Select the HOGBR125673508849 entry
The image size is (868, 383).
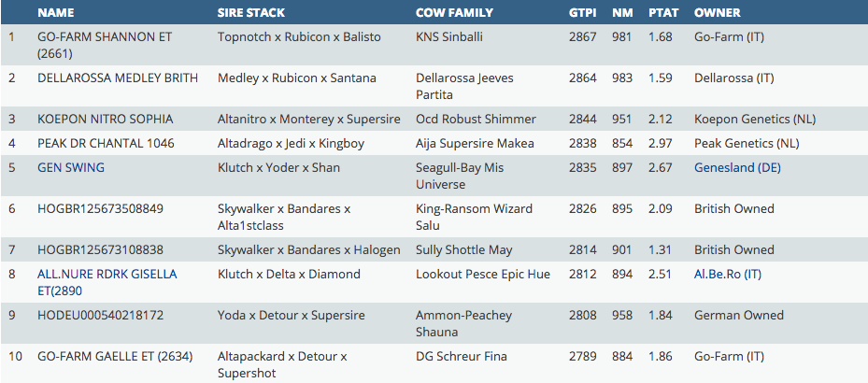[100, 209]
